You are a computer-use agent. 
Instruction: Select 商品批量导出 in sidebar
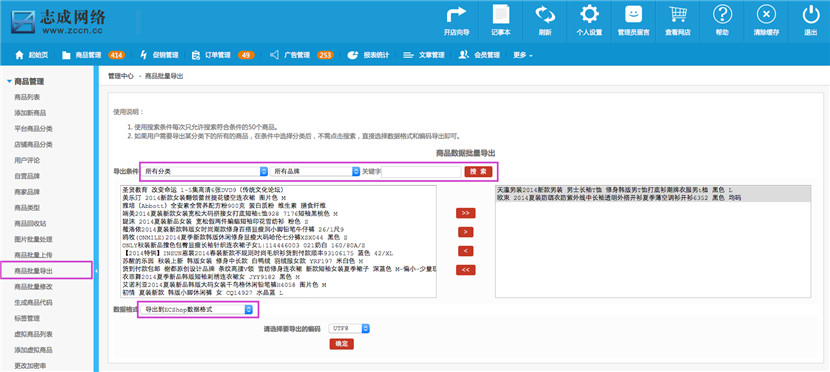[x=33, y=271]
